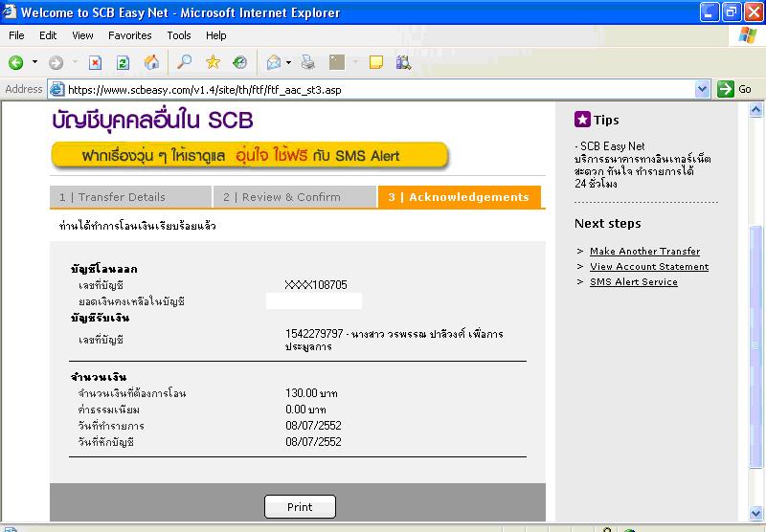766x532 pixels.
Task: Select the Transfer Details step tab
Action: [130, 197]
